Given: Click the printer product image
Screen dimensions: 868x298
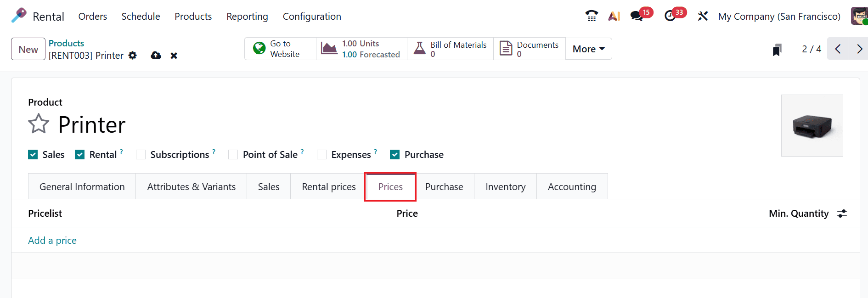Looking at the screenshot, I should point(812,125).
